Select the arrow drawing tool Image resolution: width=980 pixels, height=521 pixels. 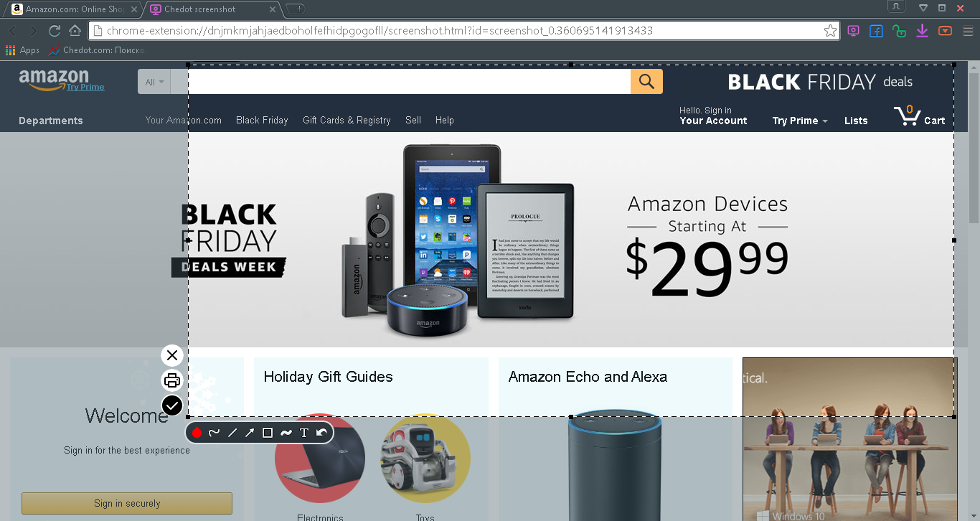[250, 433]
